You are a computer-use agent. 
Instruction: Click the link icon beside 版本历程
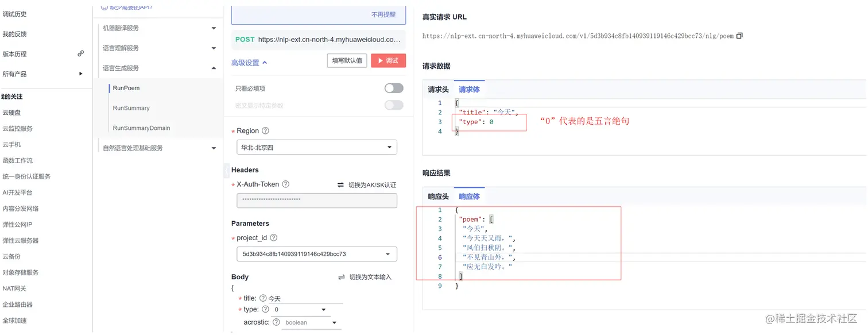point(81,53)
